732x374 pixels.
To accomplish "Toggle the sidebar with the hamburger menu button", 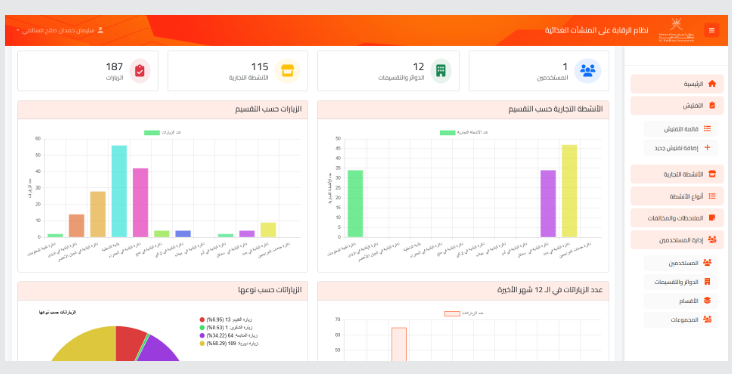I will click(x=711, y=30).
